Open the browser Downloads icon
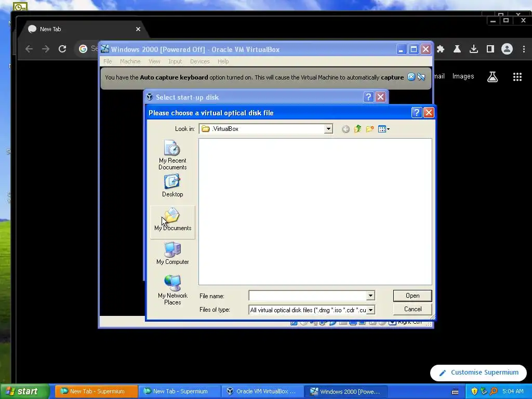The image size is (532, 399). pos(474,49)
